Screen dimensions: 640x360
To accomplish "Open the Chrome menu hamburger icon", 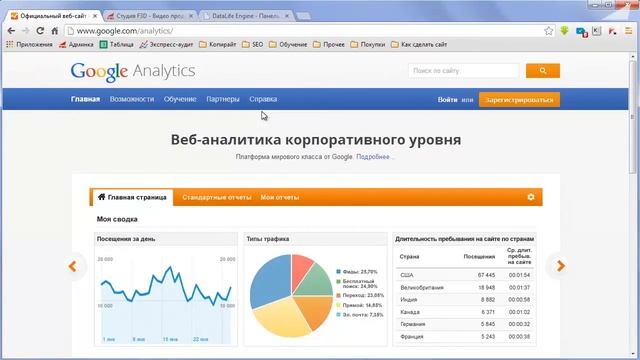I will 628,31.
